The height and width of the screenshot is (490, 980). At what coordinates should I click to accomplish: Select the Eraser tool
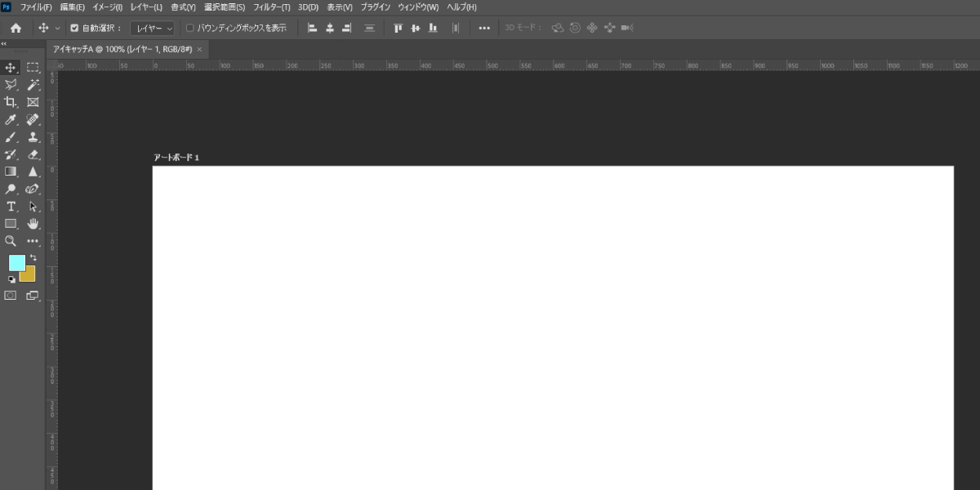coord(33,154)
